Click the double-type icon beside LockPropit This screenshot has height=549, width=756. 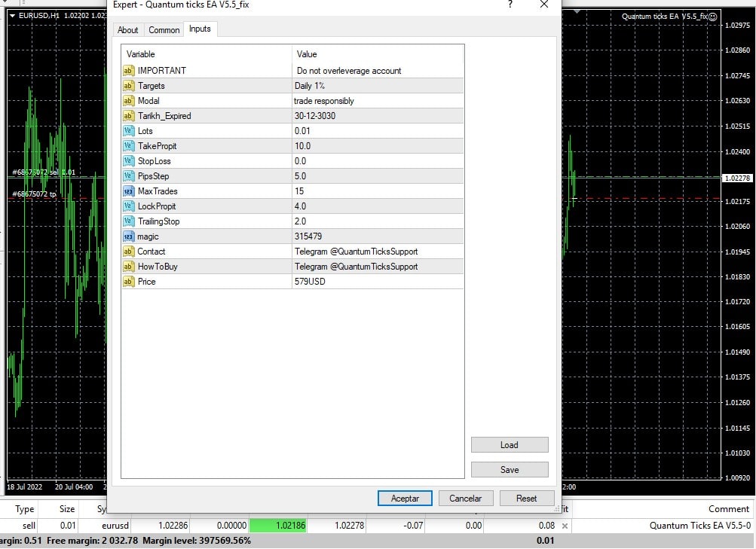128,206
